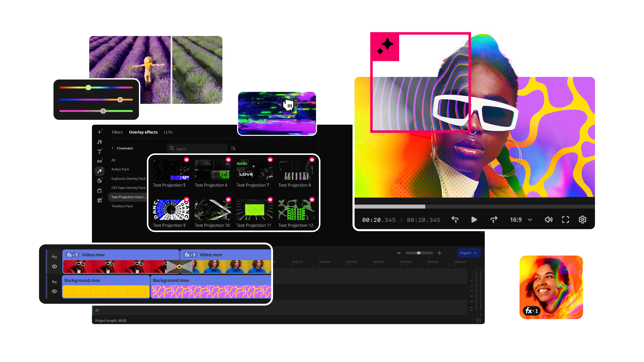Click the audio mute icon on timeline

[x=54, y=255]
